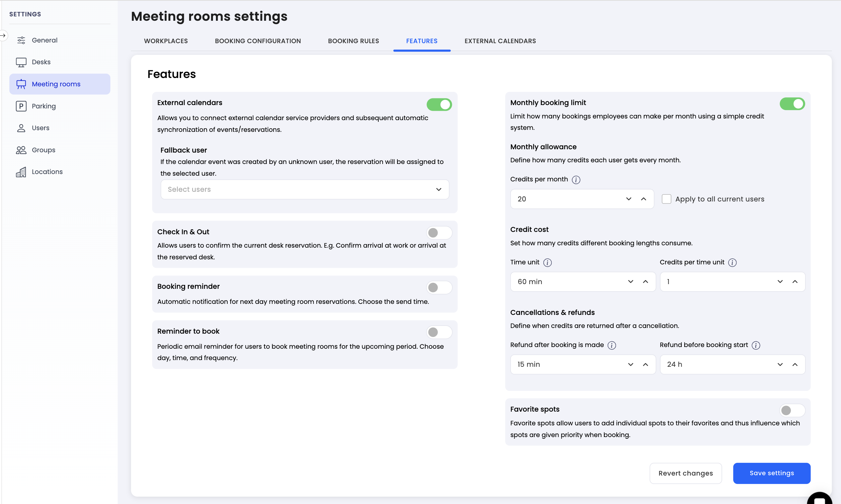841x504 pixels.
Task: Check Apply to all current users
Action: click(x=666, y=199)
